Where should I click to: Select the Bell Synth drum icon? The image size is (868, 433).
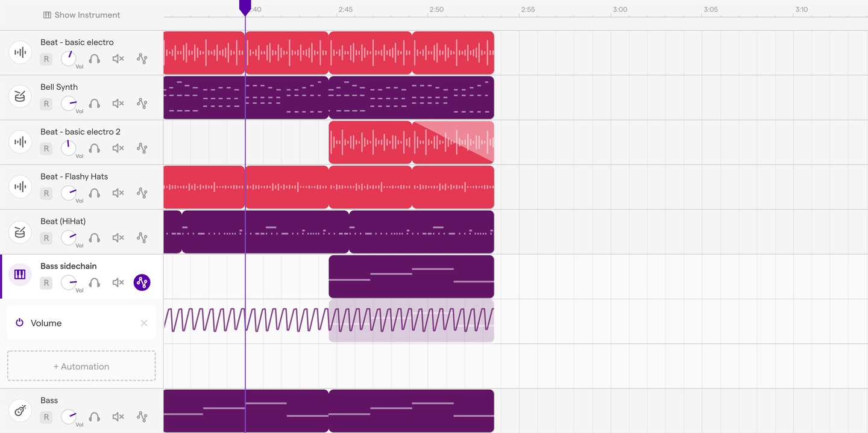coord(20,97)
